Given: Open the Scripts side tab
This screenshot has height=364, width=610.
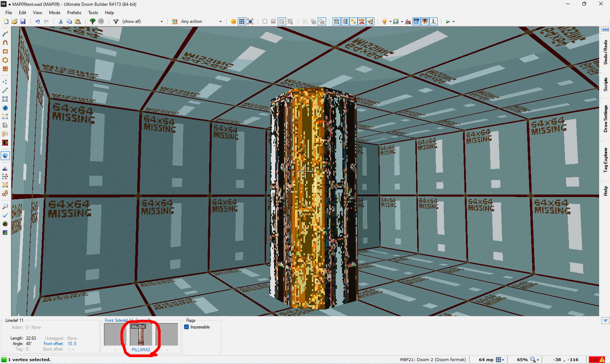Looking at the screenshot, I should pyautogui.click(x=605, y=84).
